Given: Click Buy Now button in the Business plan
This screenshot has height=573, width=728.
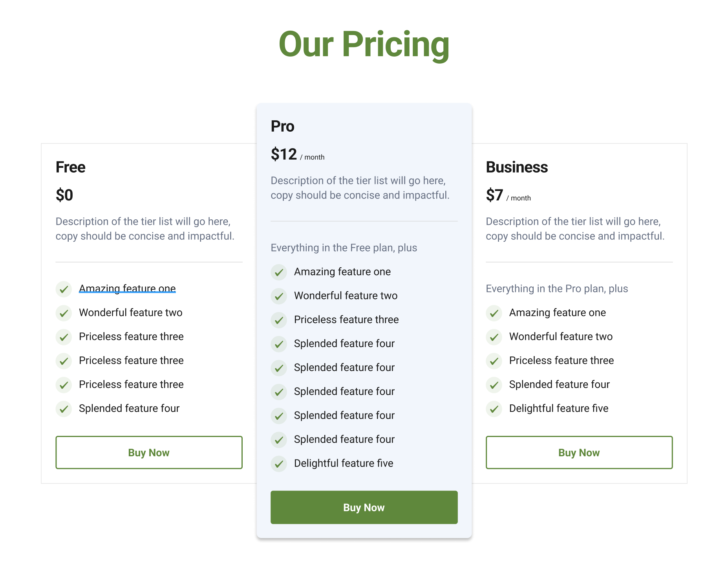Looking at the screenshot, I should click(x=579, y=452).
